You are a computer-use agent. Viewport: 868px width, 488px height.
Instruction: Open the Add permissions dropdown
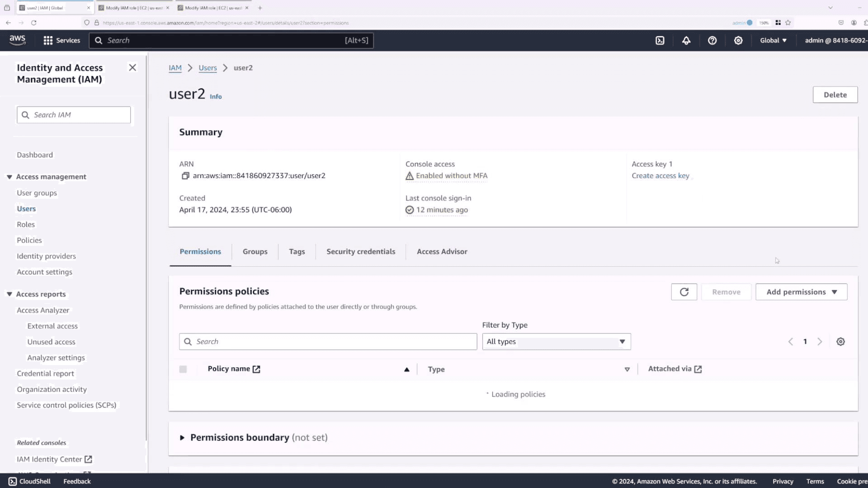pos(801,292)
